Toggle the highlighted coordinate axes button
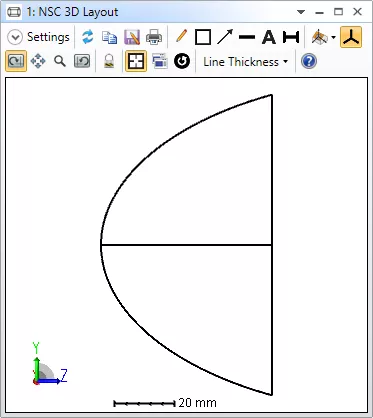 coord(351,37)
